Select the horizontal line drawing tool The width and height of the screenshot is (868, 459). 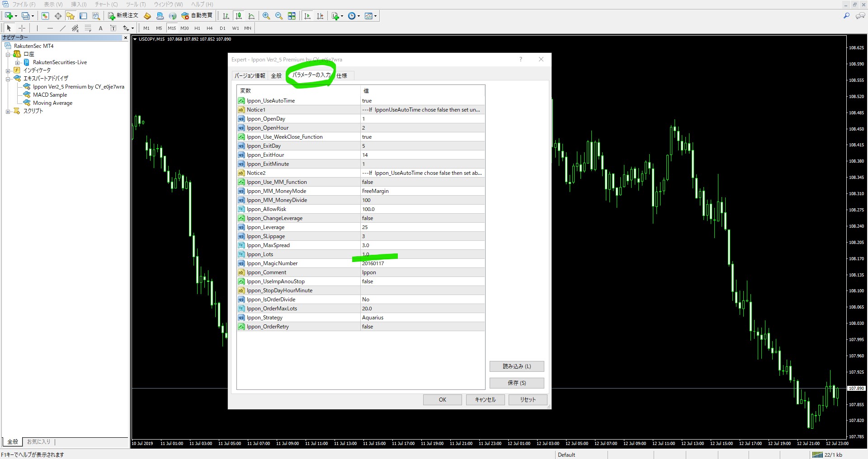pyautogui.click(x=50, y=28)
